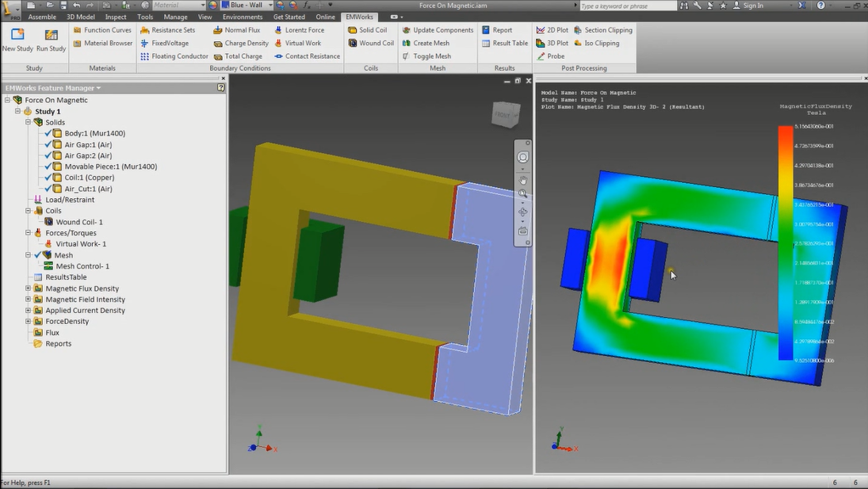Create a Solid Coil
This screenshot has width=868, height=489.
pyautogui.click(x=368, y=30)
